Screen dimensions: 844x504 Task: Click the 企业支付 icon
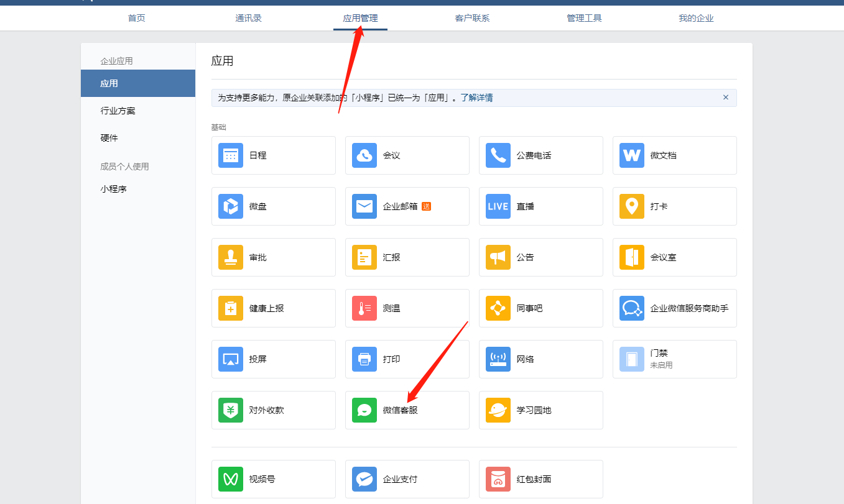tap(364, 479)
